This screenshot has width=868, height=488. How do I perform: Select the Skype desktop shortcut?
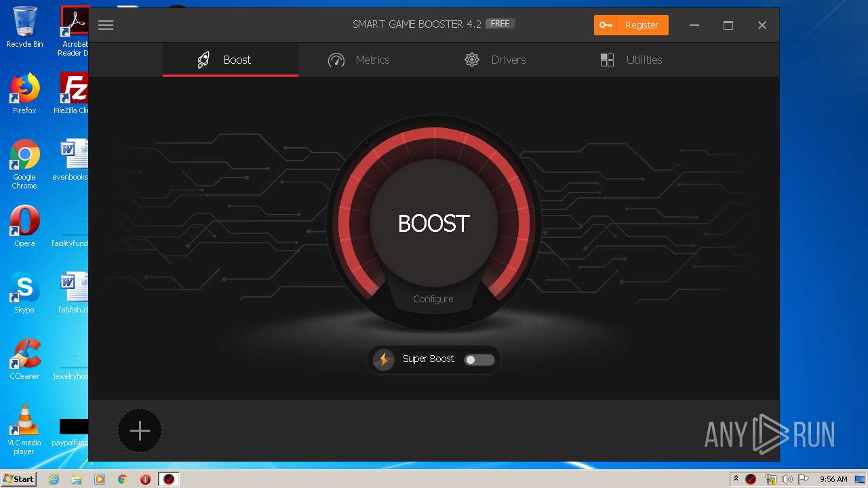(24, 293)
